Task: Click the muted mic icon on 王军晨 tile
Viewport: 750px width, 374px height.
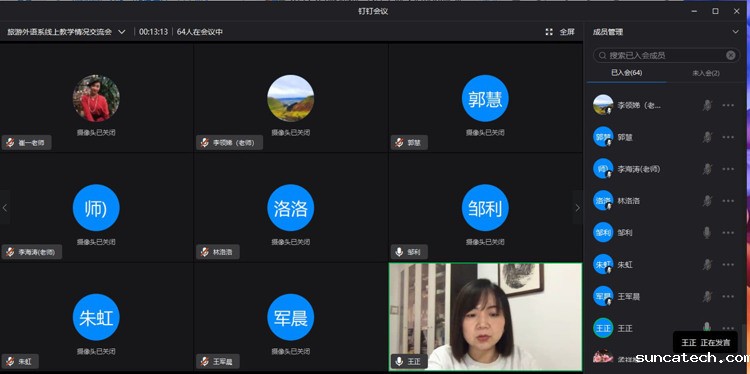Action: (x=204, y=362)
